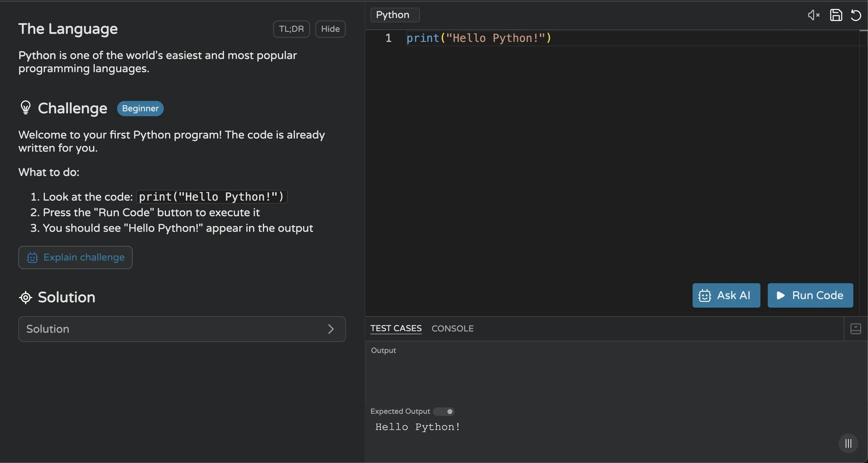The image size is (868, 463).
Task: Save code with the floppy disk icon
Action: 836,15
